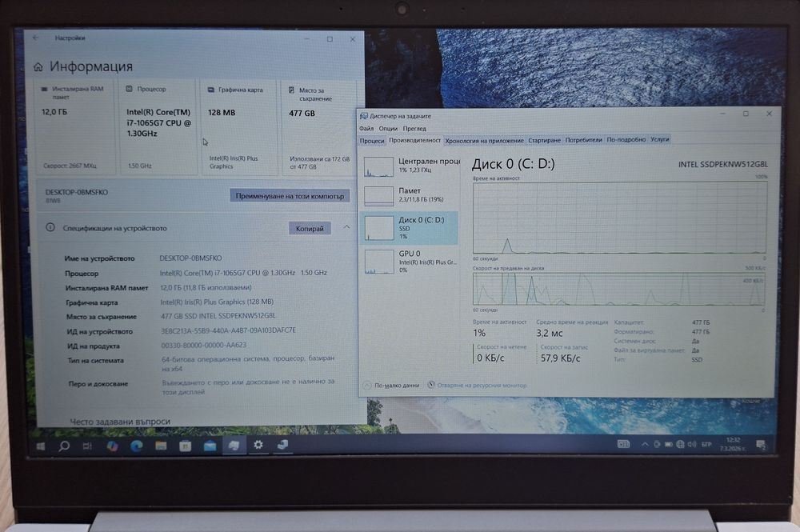Switch to the Услуги tab
The width and height of the screenshot is (800, 532).
(660, 139)
